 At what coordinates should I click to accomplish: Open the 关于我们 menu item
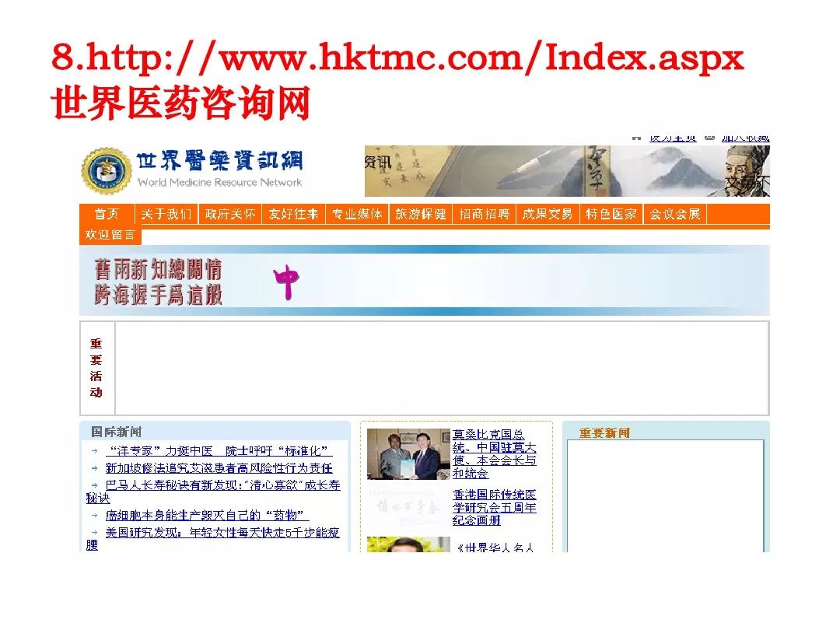pyautogui.click(x=166, y=215)
